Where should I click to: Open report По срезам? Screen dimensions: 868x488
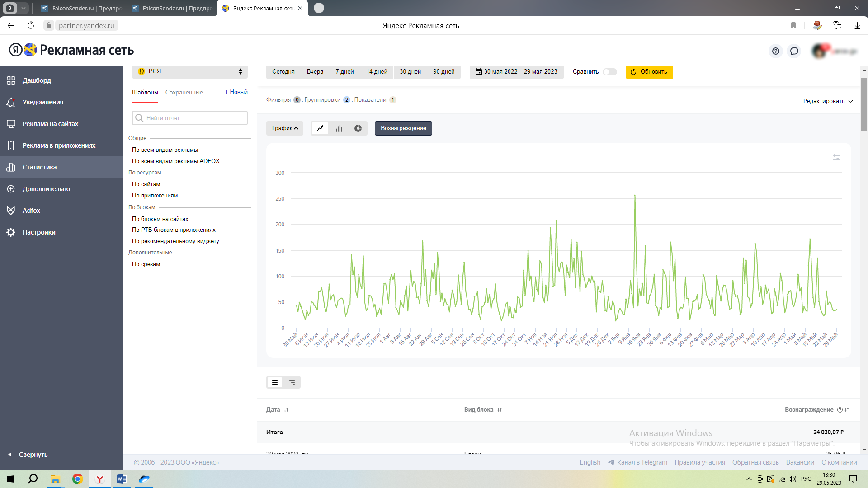146,264
